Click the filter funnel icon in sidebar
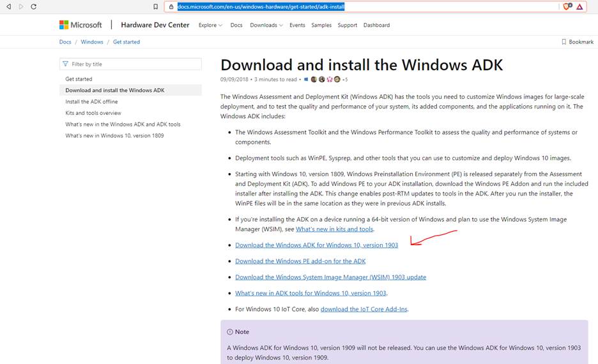 point(65,64)
